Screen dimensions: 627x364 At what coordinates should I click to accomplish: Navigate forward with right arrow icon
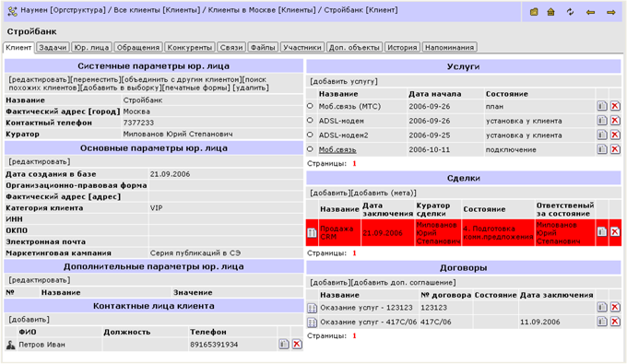(610, 12)
